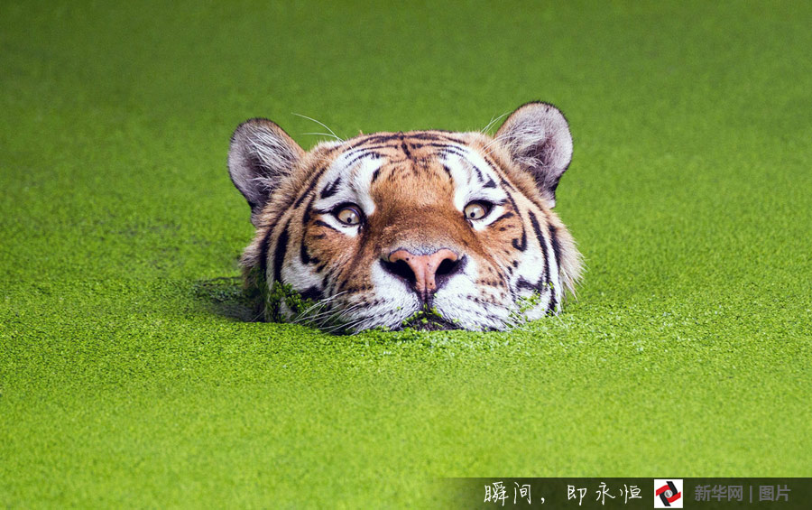Image resolution: width=812 pixels, height=510 pixels.
Task: Click the 图片 label in the watermark
Action: (x=773, y=493)
